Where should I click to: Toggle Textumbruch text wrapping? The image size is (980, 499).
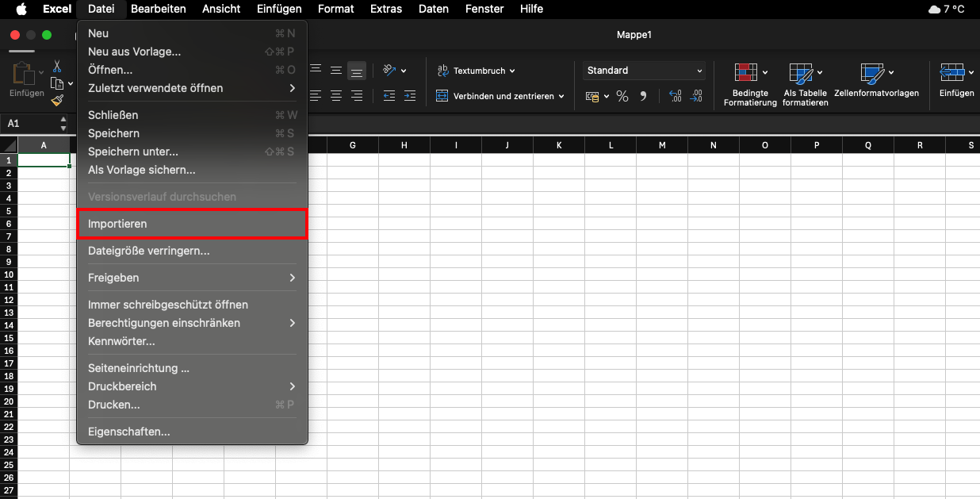click(476, 71)
